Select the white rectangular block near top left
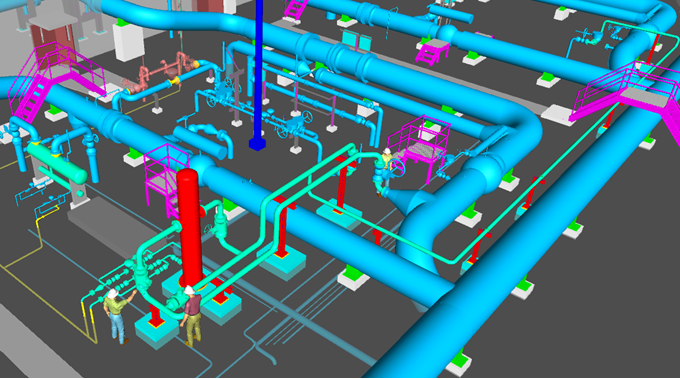This screenshot has width=680, height=379. (128, 42)
